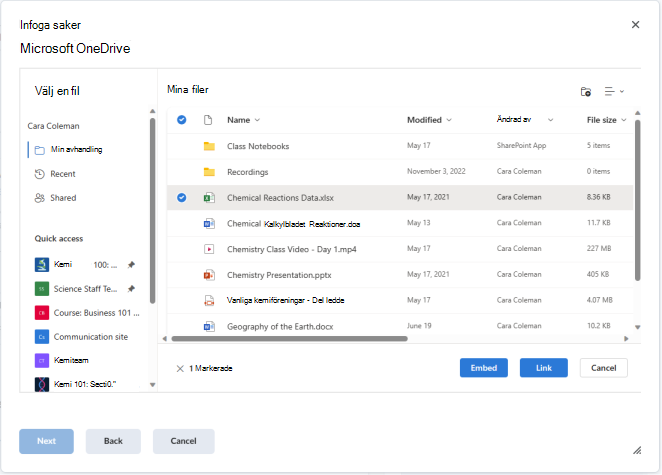This screenshot has width=662, height=475.
Task: Click the file type column header icon
Action: click(208, 120)
